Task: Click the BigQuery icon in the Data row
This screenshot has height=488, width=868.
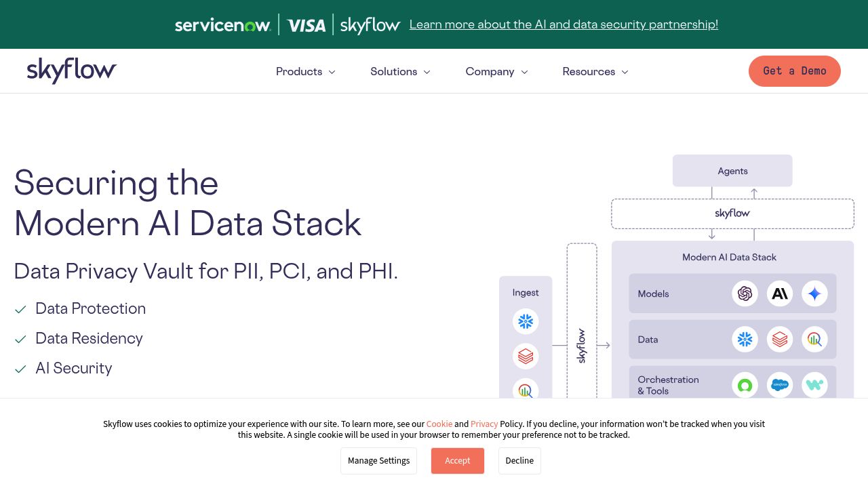Action: (x=814, y=340)
